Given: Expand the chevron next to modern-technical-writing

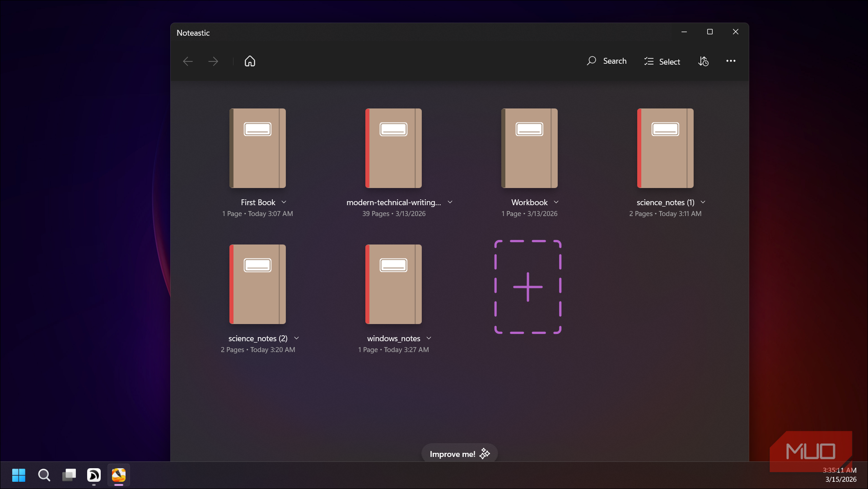Looking at the screenshot, I should pos(450,202).
